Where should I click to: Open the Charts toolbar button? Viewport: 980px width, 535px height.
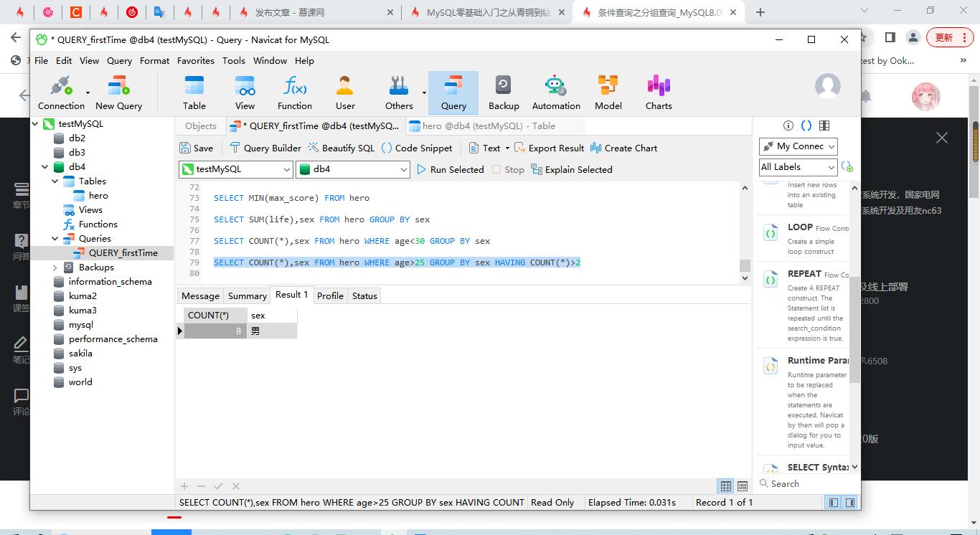click(x=659, y=93)
